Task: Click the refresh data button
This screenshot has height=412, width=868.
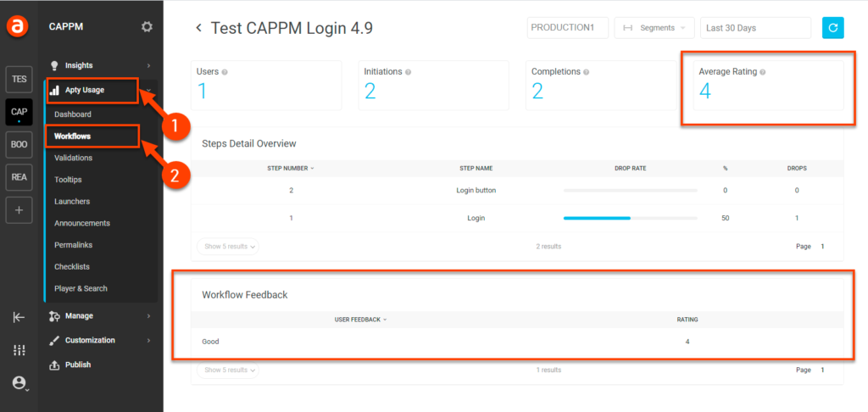Action: 833,28
